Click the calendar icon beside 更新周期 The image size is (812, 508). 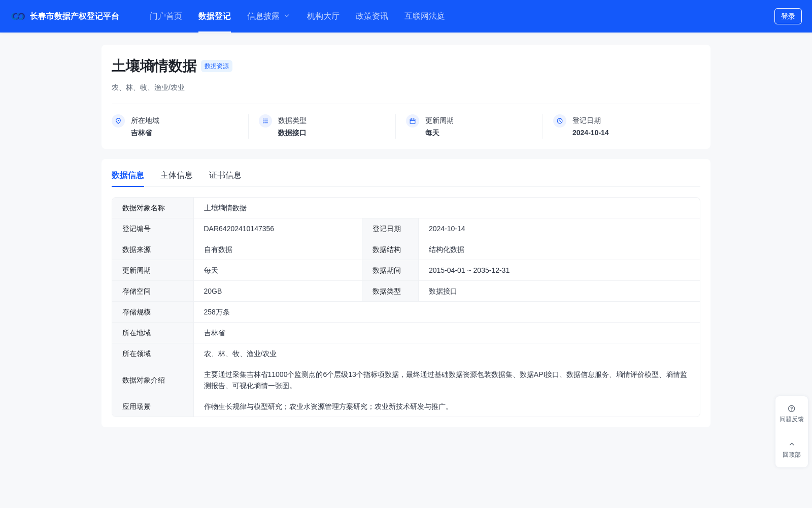(x=413, y=121)
